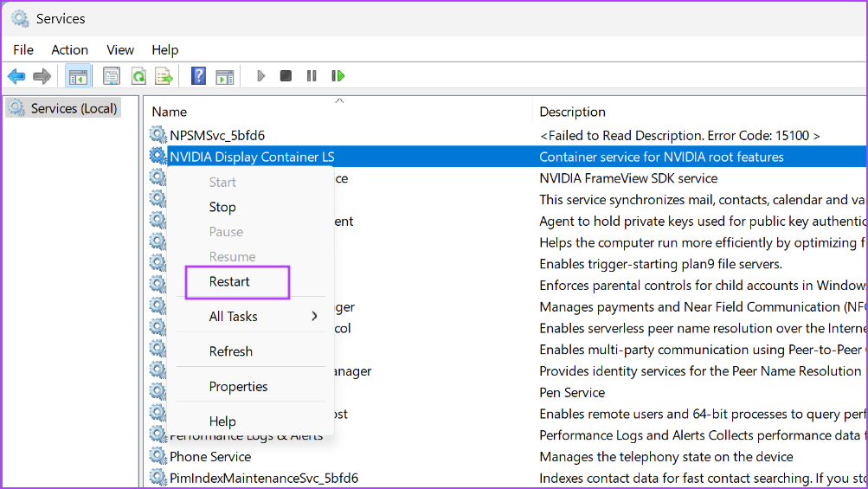Click 'Enables serverless peer name resolution' description
Viewport: 868px width, 489px height.
click(702, 328)
